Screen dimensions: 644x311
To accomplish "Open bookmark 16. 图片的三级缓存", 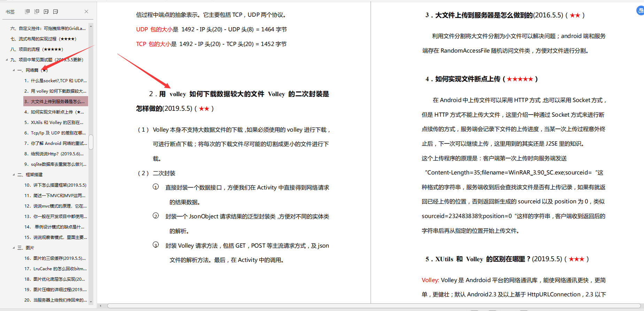I will [55, 258].
